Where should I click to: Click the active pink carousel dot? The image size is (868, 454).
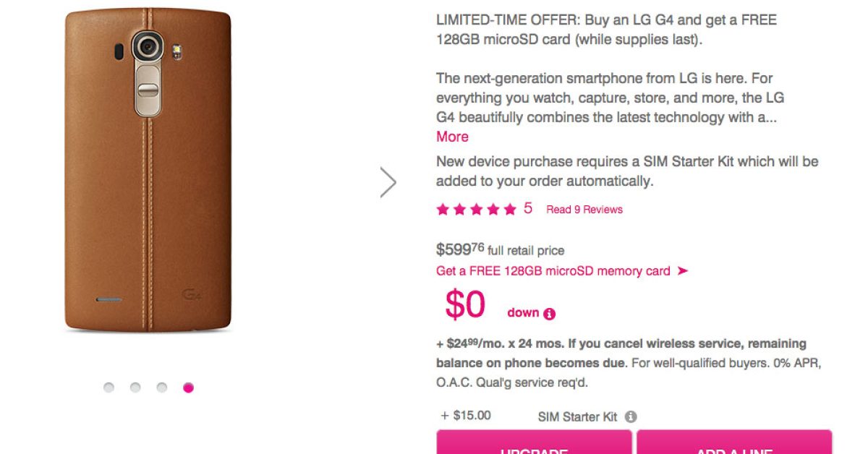189,387
